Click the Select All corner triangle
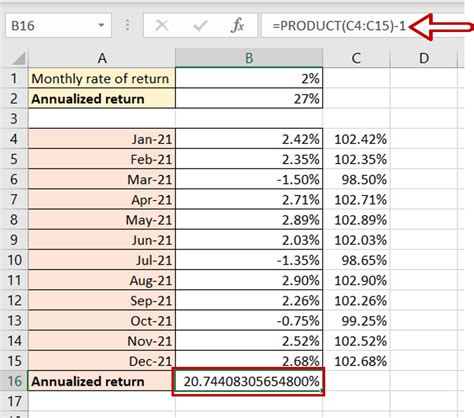 click(x=18, y=59)
